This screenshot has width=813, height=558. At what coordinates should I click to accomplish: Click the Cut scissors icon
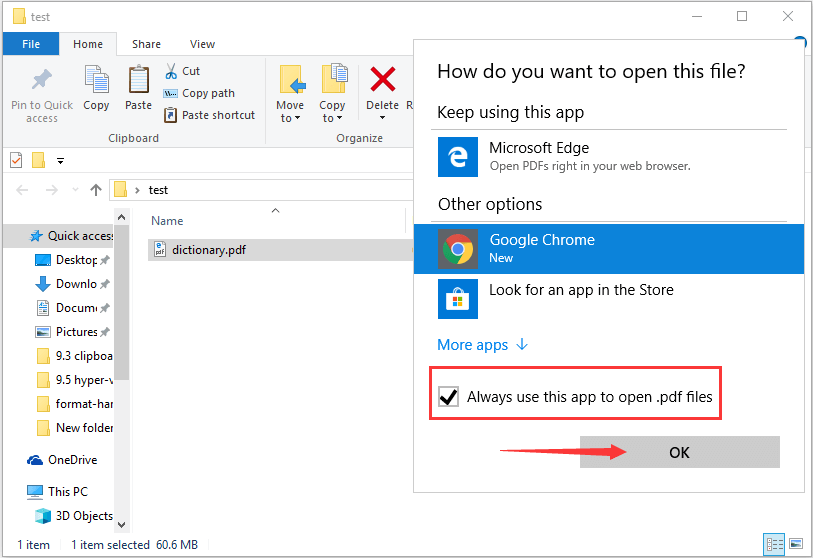pos(171,71)
